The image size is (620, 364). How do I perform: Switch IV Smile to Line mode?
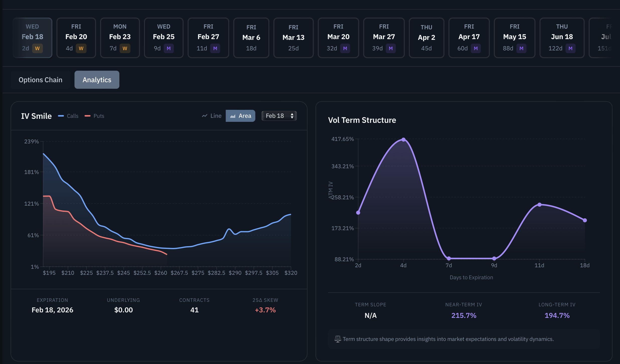[x=212, y=116]
